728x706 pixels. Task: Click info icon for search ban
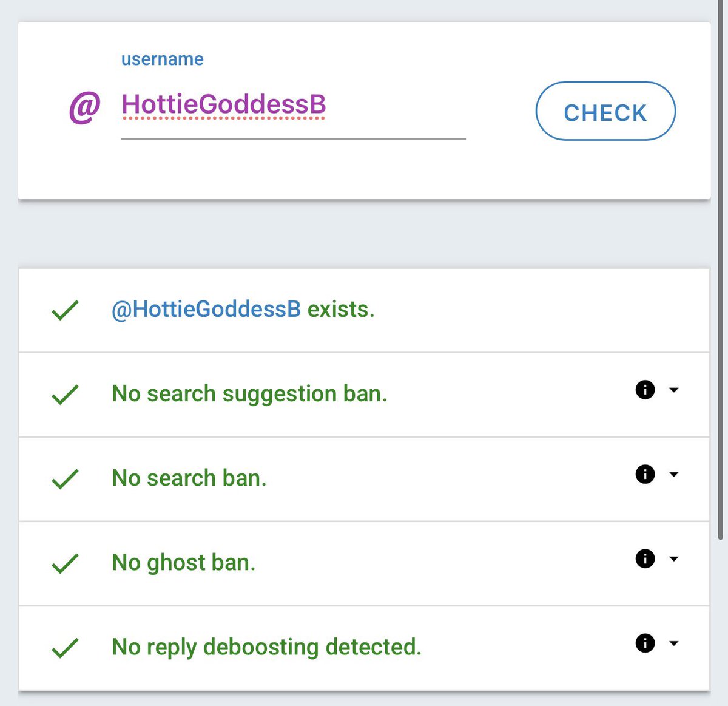[645, 474]
